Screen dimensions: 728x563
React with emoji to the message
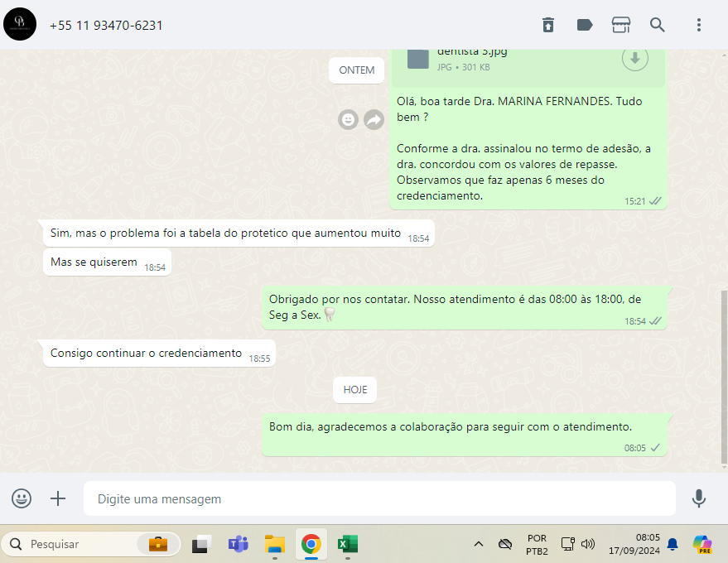pos(348,120)
